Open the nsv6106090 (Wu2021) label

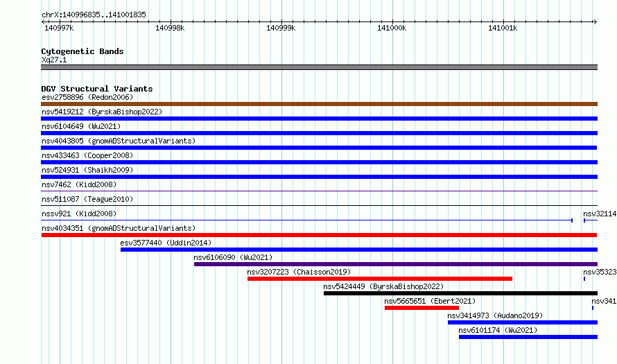[x=233, y=257]
